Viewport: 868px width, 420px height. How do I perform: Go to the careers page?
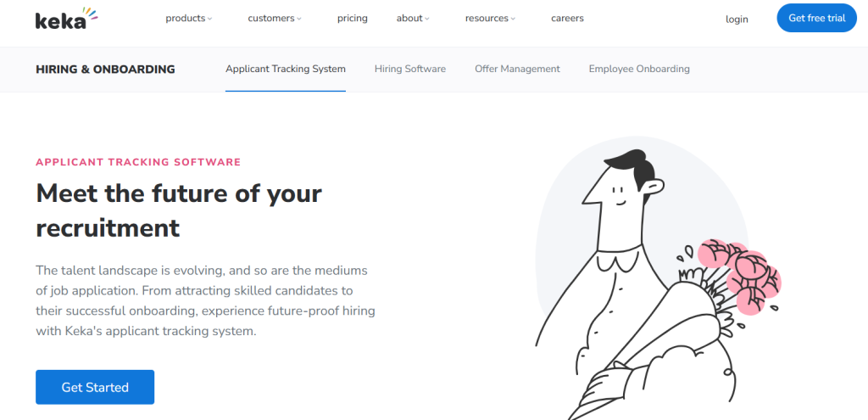point(567,19)
